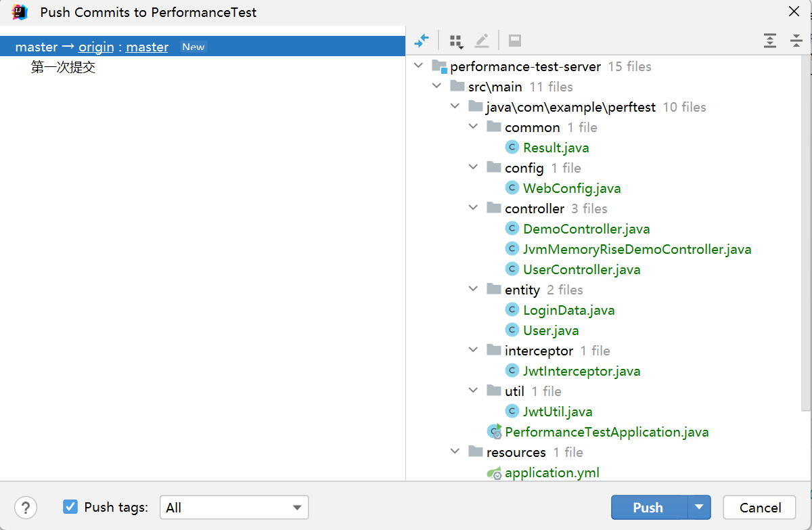Collapse the performance-test-server node

pyautogui.click(x=418, y=66)
